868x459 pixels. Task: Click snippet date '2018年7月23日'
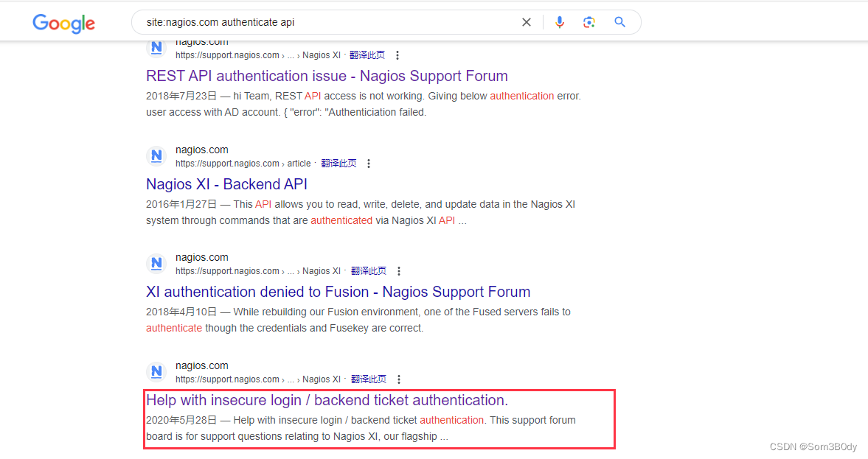coord(181,96)
